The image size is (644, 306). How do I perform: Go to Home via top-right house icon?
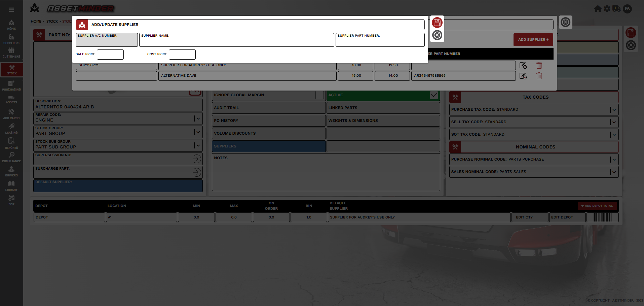pyautogui.click(x=597, y=9)
